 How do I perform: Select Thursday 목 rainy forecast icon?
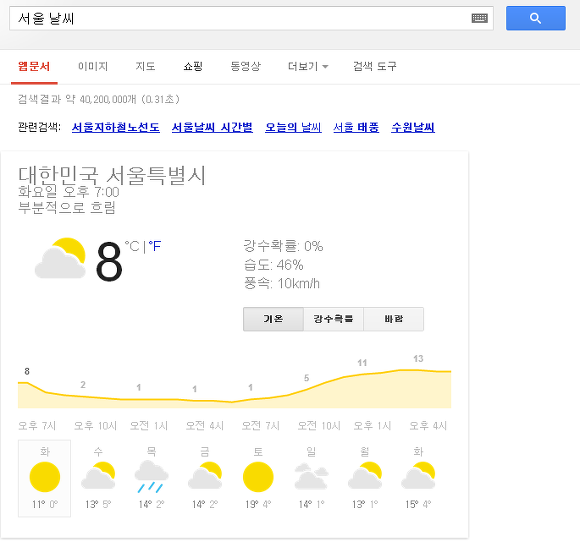point(151,477)
